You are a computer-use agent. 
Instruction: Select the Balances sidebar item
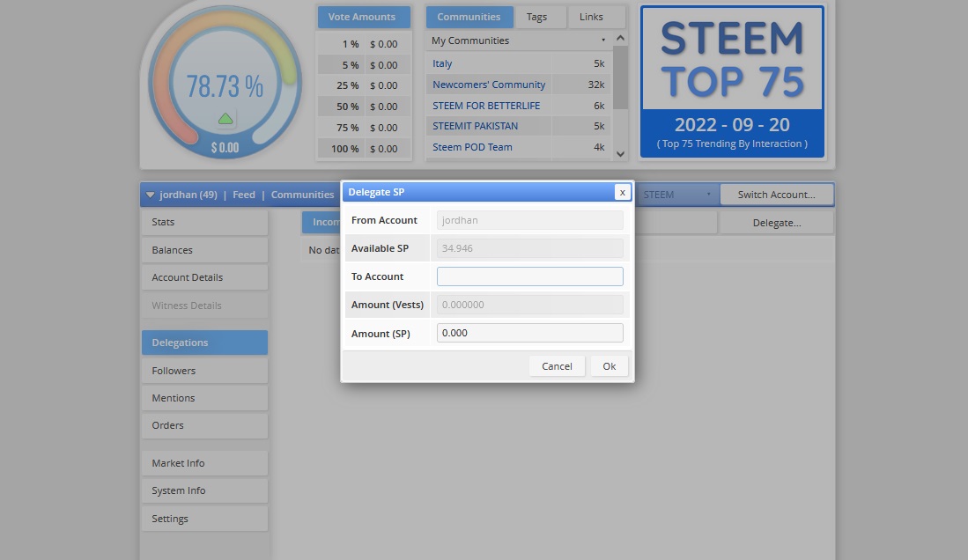[204, 250]
